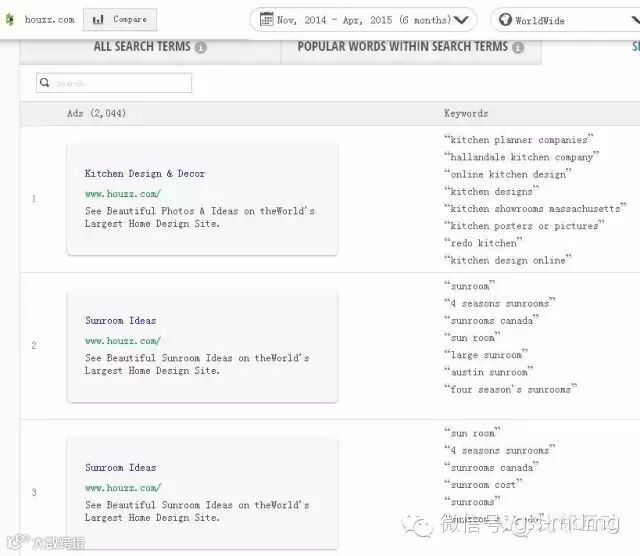The image size is (640, 556).
Task: Select keyword "four season's sunrooms"
Action: (511, 389)
